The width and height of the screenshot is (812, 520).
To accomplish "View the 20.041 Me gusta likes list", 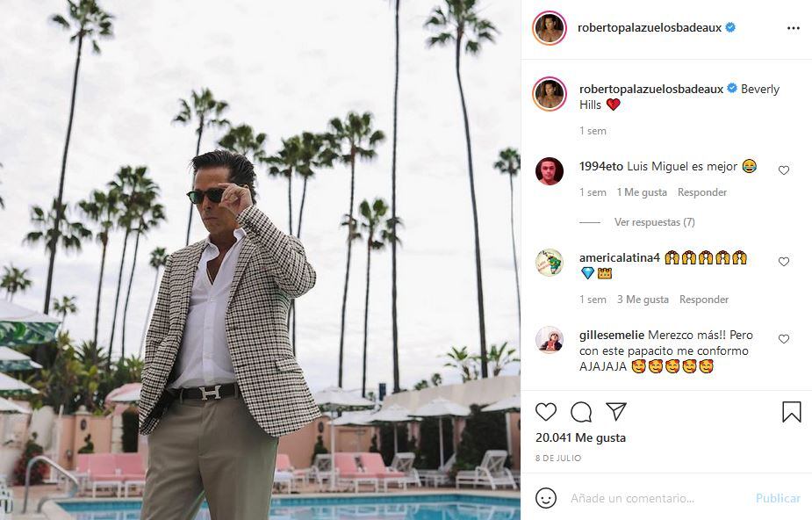I will click(580, 437).
